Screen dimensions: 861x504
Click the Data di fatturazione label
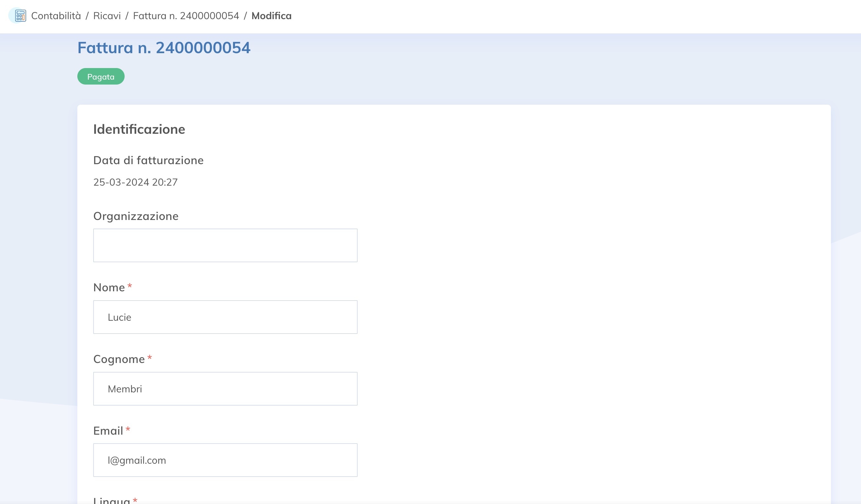(x=148, y=160)
